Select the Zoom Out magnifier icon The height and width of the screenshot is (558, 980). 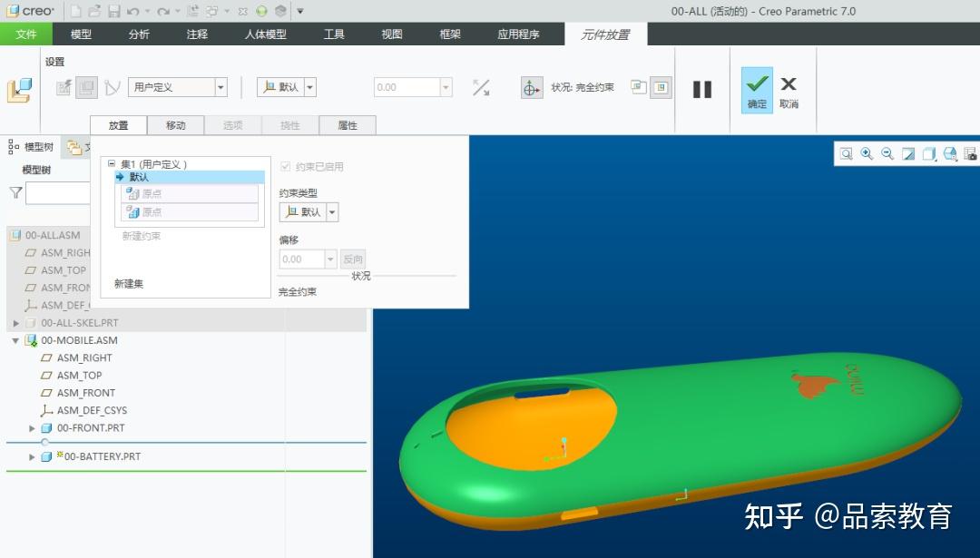(x=887, y=153)
